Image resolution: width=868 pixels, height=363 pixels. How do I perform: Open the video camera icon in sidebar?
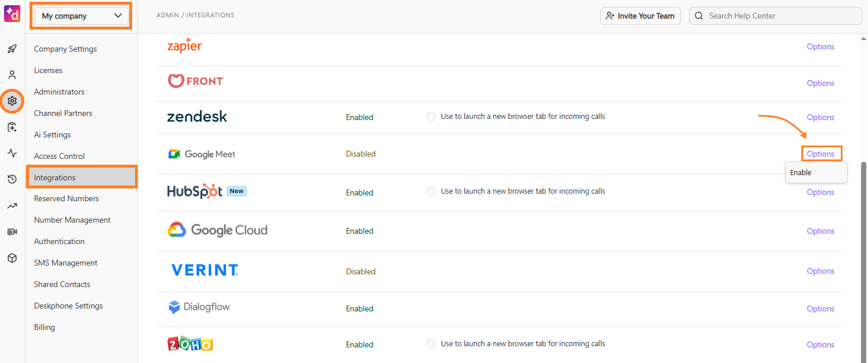click(12, 231)
